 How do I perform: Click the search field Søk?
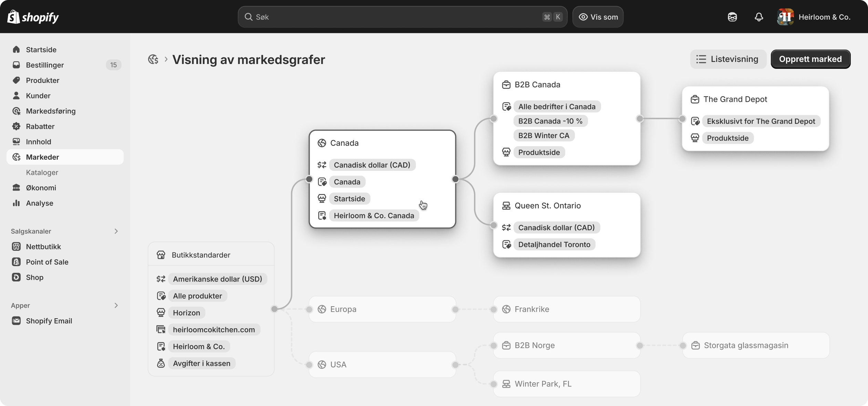pos(402,17)
